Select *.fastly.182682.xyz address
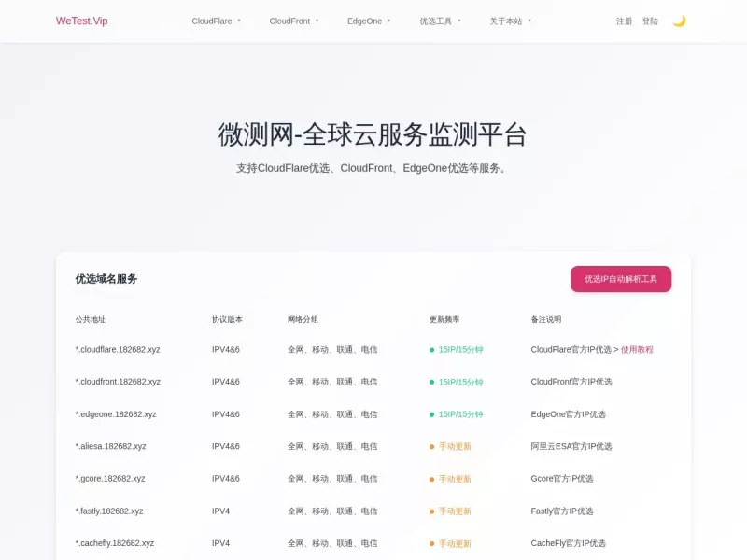 click(109, 511)
